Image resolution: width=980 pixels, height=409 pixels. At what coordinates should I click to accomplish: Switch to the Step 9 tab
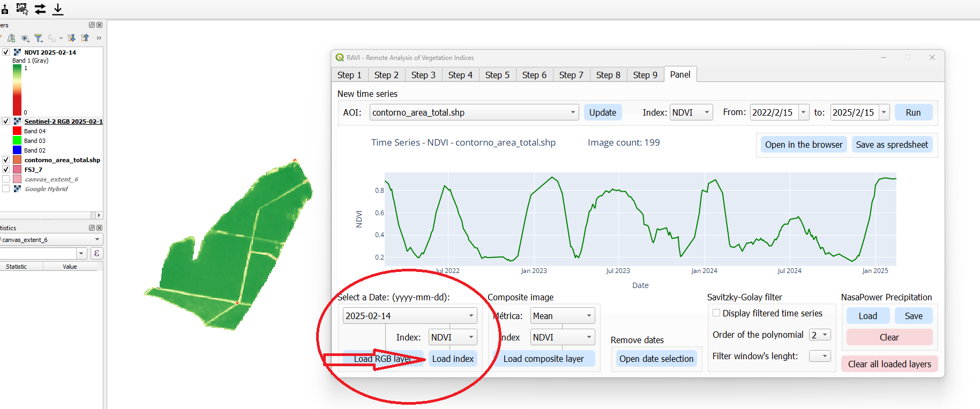pyautogui.click(x=645, y=75)
